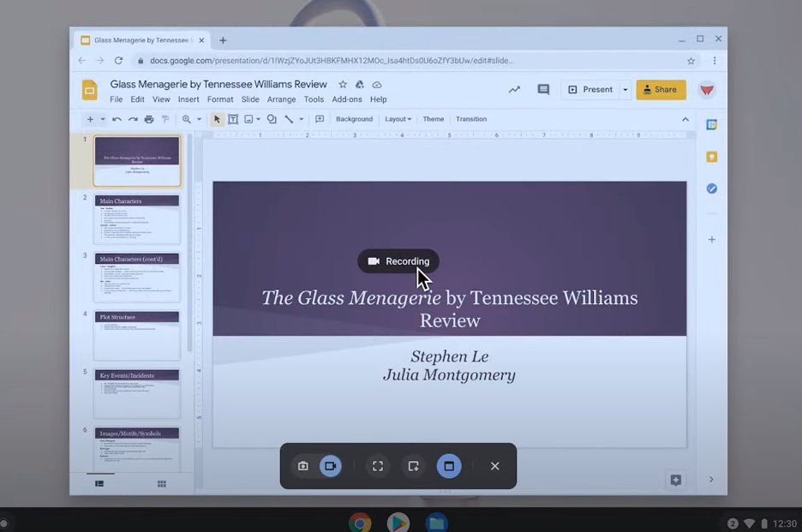Enable full screen recording mode

[x=378, y=466]
